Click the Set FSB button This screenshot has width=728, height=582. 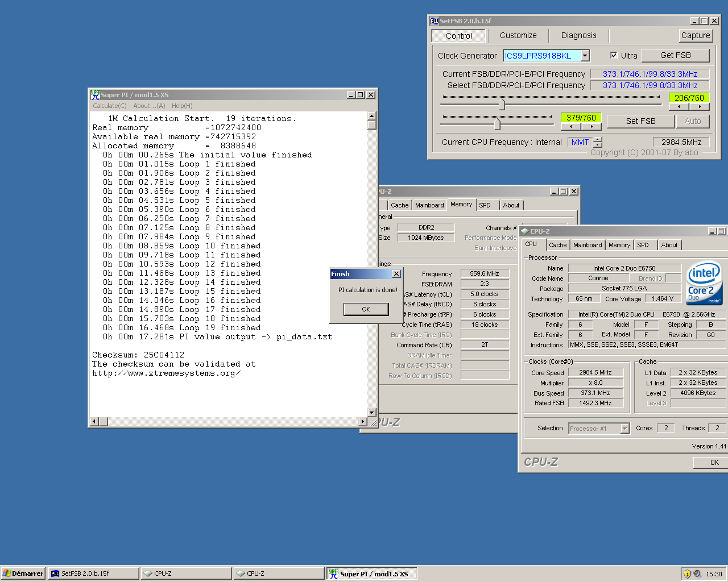coord(641,121)
